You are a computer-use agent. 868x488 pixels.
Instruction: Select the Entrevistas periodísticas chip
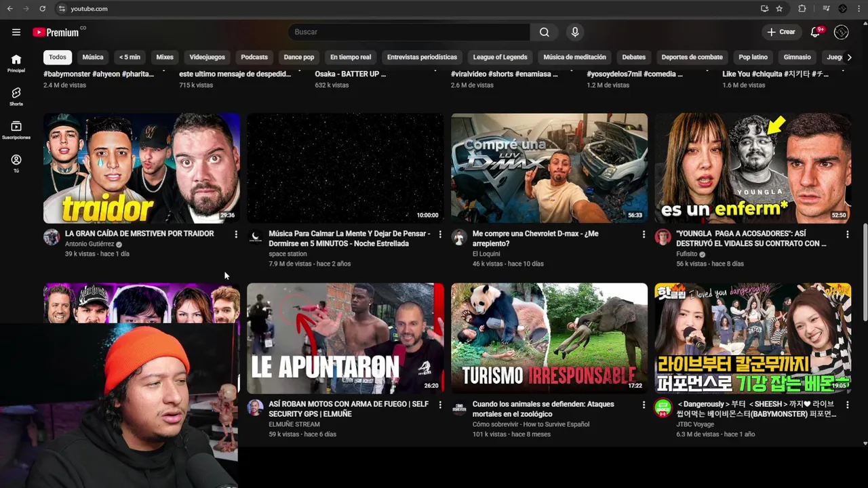coord(422,58)
